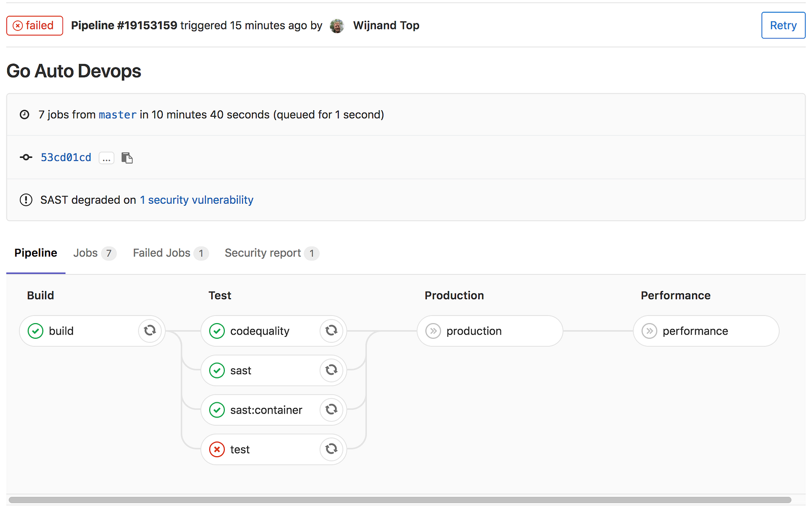Screen dimensions: 812x511
Task: Copy commit SHA to clipboard
Action: pos(127,158)
